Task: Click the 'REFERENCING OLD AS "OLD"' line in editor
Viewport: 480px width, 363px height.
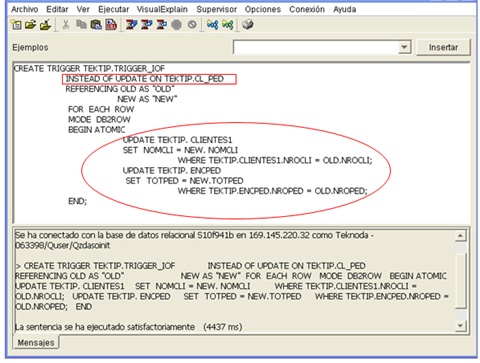Action: (x=120, y=89)
